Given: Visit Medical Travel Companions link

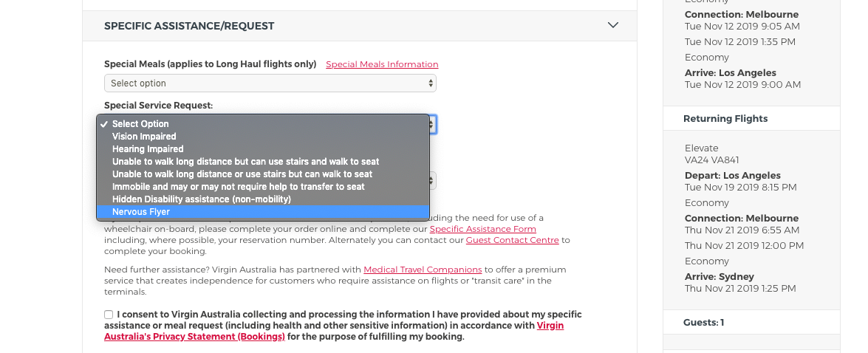Looking at the screenshot, I should pos(423,270).
